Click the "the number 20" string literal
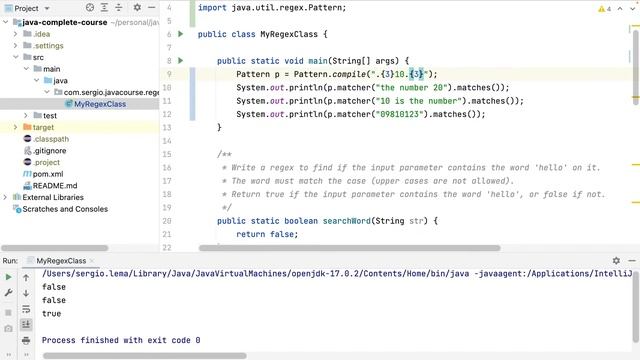The height and width of the screenshot is (360, 640). (x=411, y=87)
